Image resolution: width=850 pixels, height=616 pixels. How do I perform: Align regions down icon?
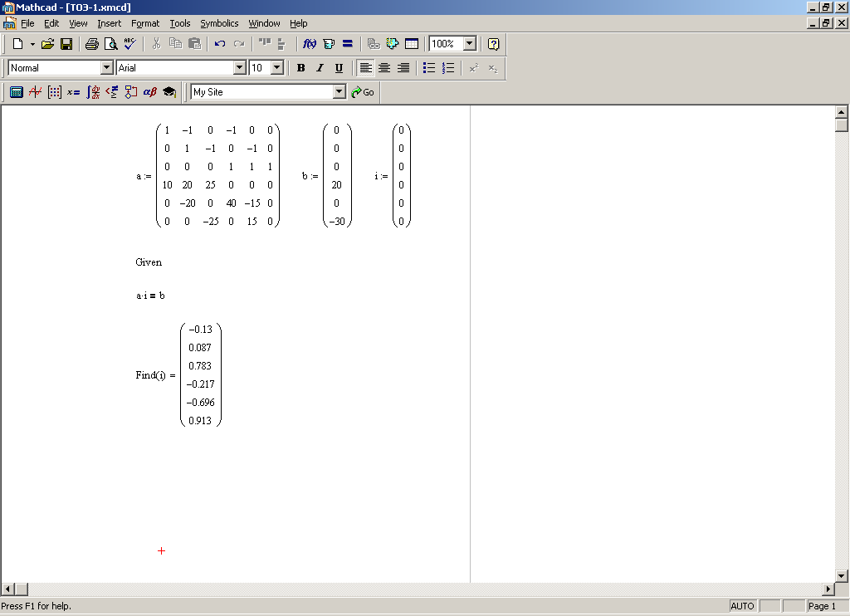coord(281,44)
